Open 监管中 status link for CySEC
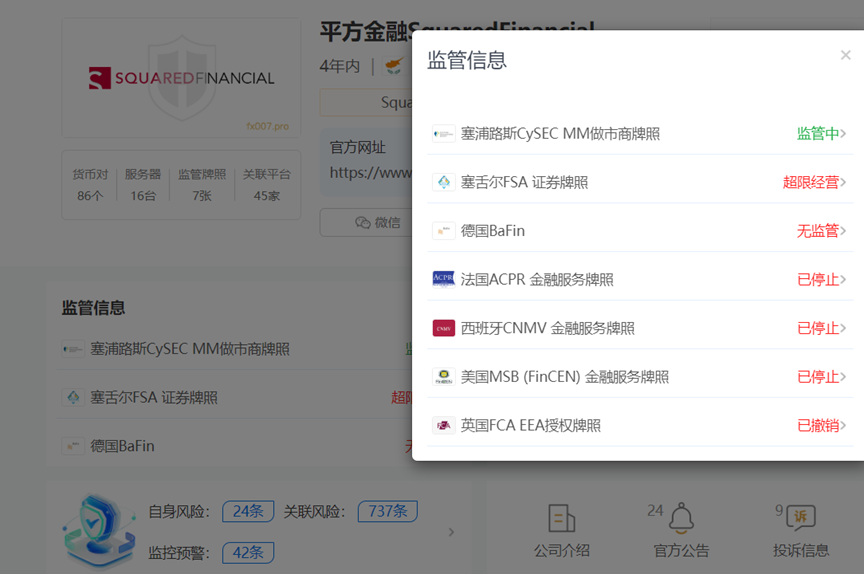 click(x=821, y=133)
